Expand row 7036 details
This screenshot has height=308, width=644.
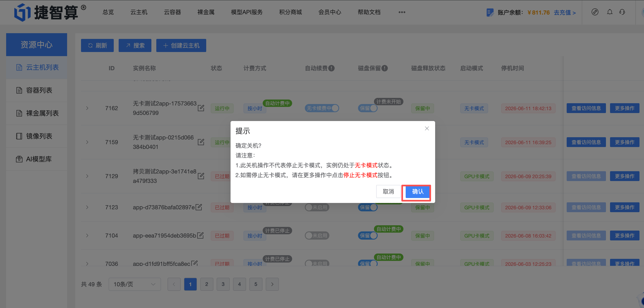point(87,264)
